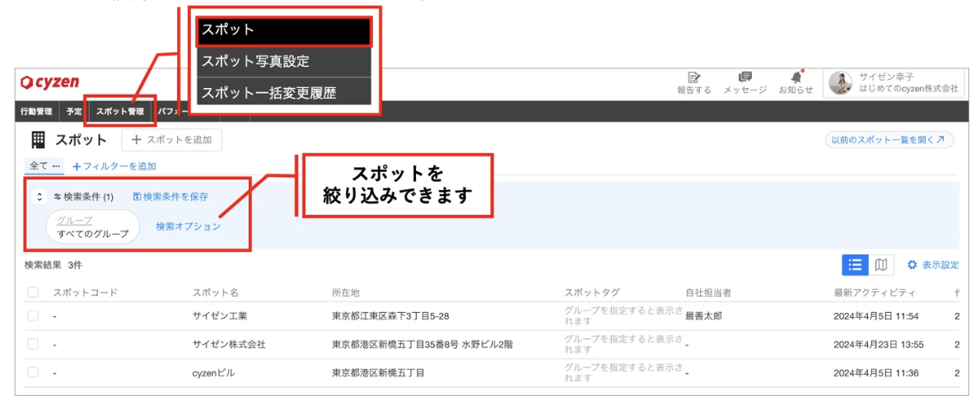Click date 2024年4月5日 11:54

876,315
